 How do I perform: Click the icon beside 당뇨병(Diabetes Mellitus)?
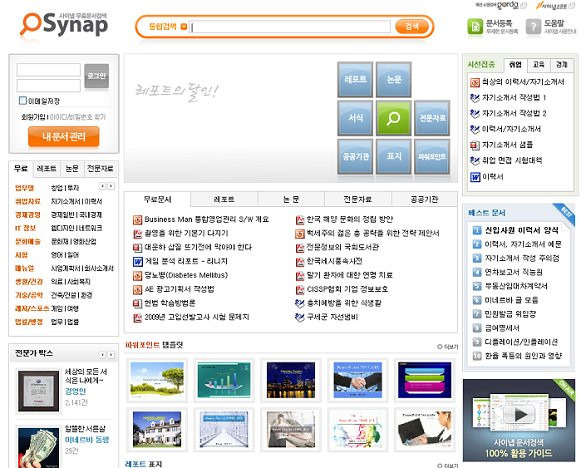(x=138, y=275)
